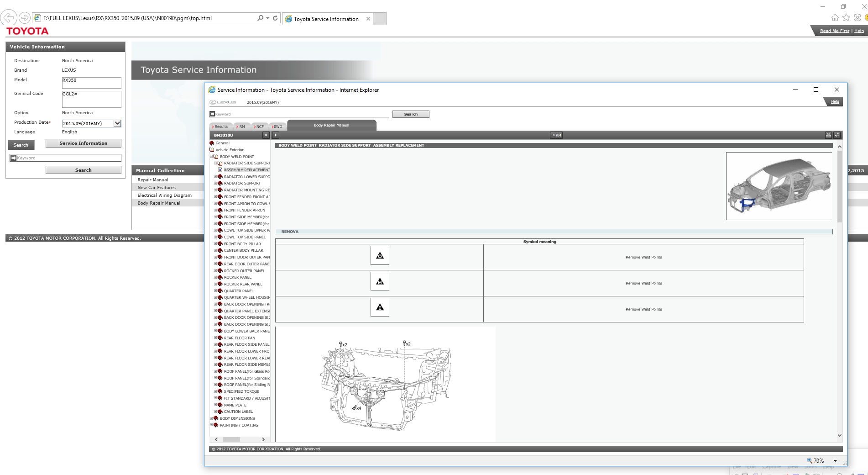Click the print icon in document toolbar
This screenshot has width=868, height=475.
(x=828, y=135)
